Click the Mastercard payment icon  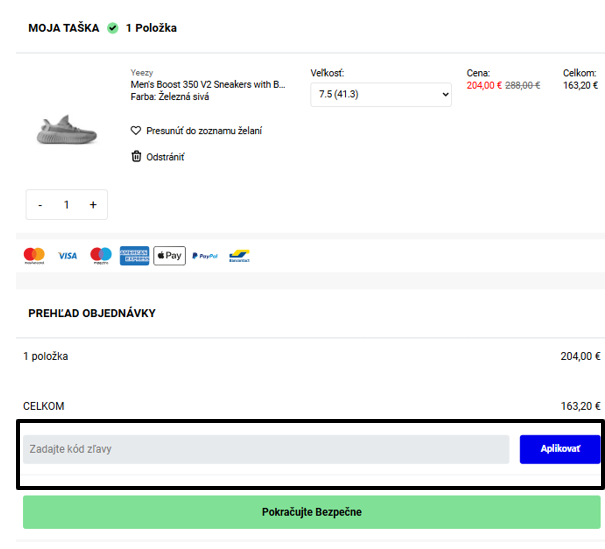[34, 256]
